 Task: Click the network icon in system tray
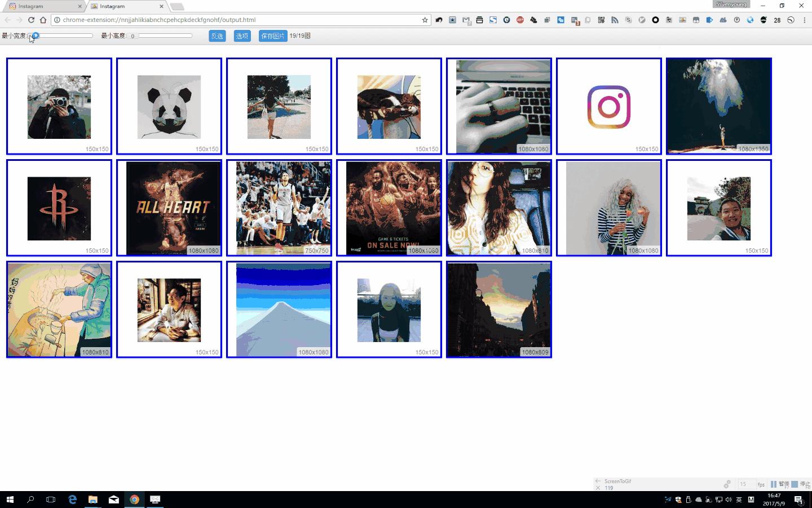[x=718, y=500]
